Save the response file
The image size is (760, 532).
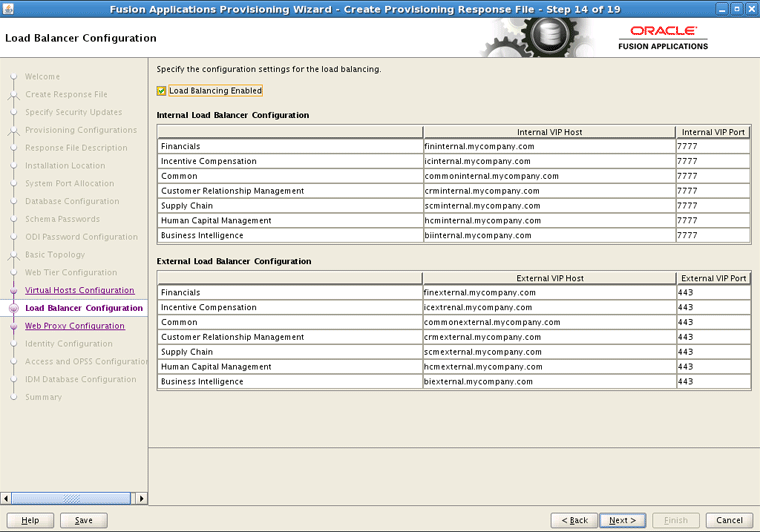point(83,520)
